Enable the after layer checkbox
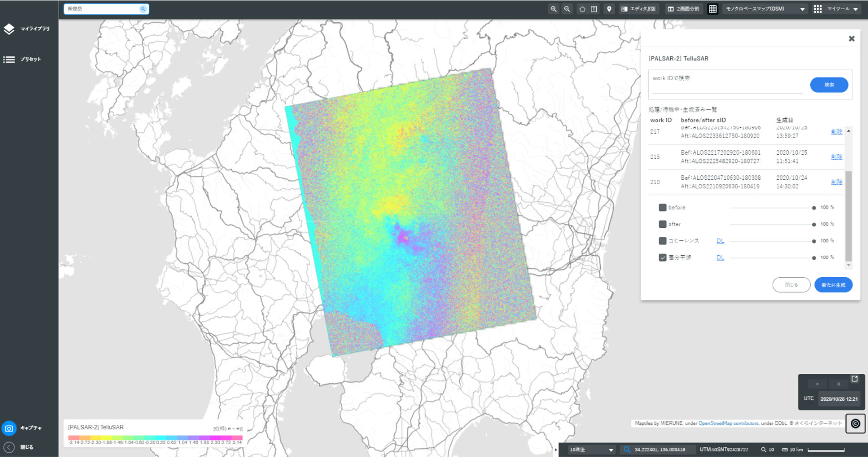 pos(662,224)
